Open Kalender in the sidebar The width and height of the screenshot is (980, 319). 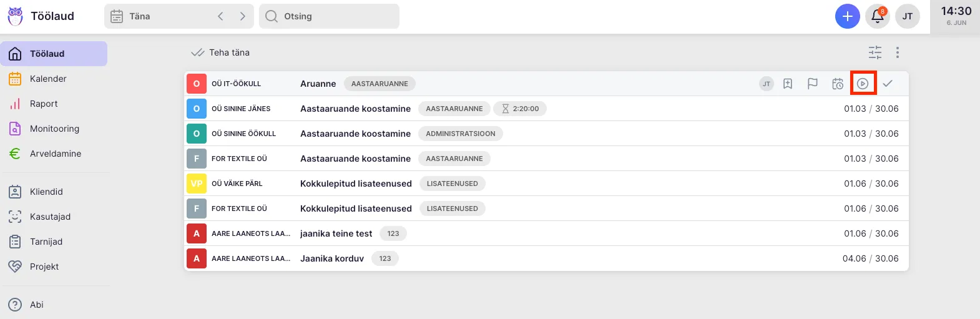tap(48, 79)
